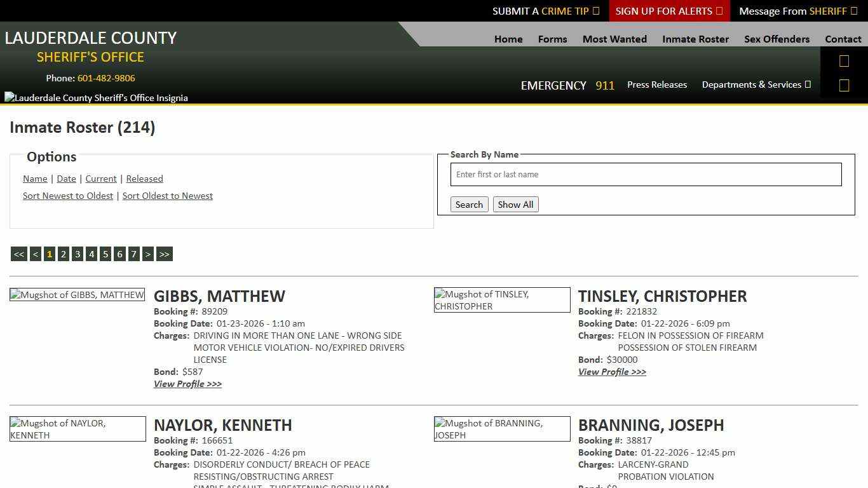
Task: Navigate to the Home menu item
Action: coord(508,39)
